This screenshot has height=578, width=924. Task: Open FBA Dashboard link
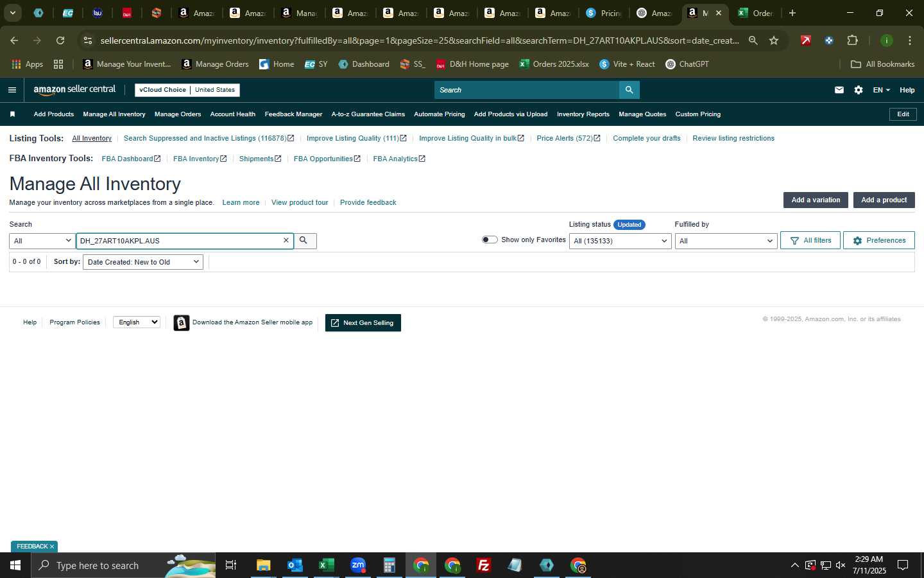131,159
